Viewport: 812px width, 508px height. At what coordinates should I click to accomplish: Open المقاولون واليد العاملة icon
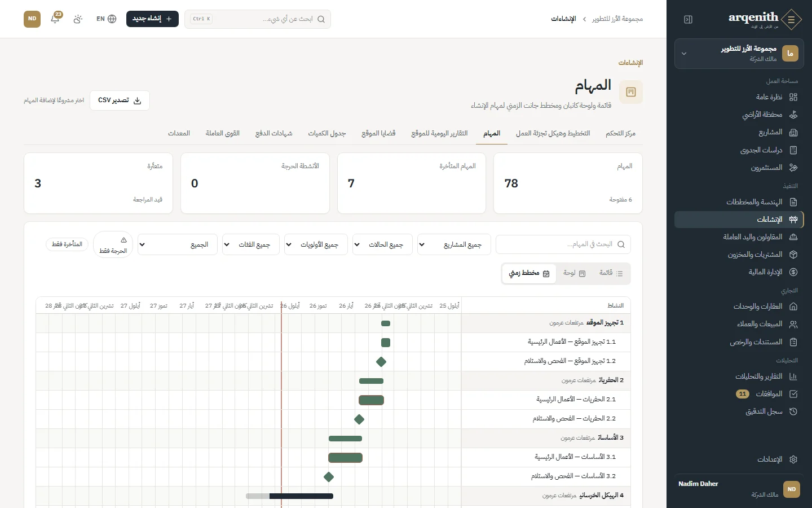coord(793,237)
